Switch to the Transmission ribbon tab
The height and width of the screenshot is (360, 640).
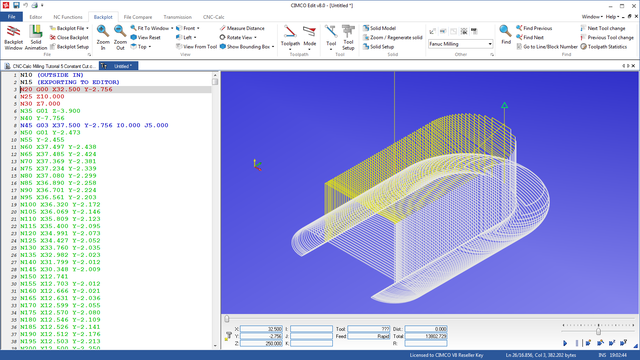point(177,17)
